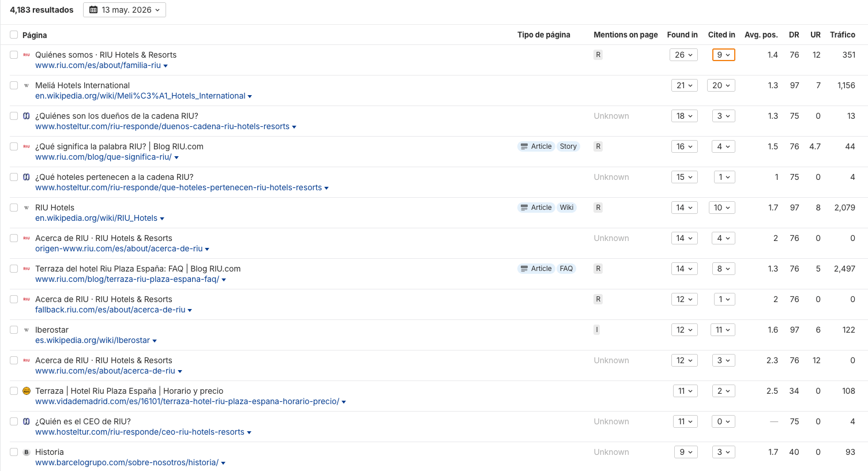This screenshot has width=868, height=471.
Task: Click the Article tag in the RIU Hotels Wikipedia row
Action: (x=536, y=208)
